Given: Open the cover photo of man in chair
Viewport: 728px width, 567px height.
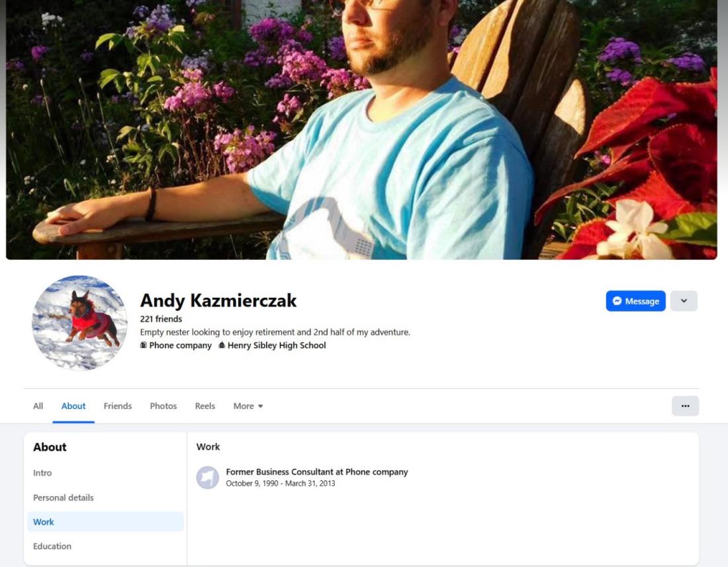Looking at the screenshot, I should [361, 130].
